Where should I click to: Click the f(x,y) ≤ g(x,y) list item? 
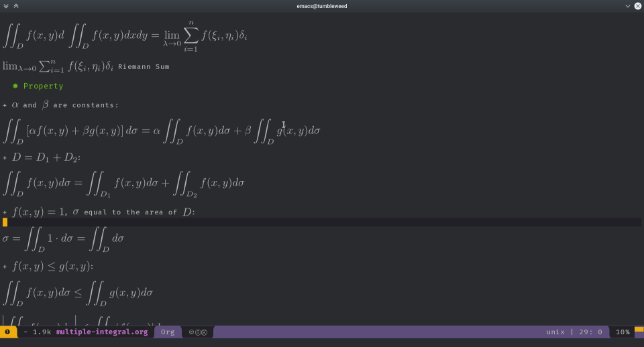[48, 267]
